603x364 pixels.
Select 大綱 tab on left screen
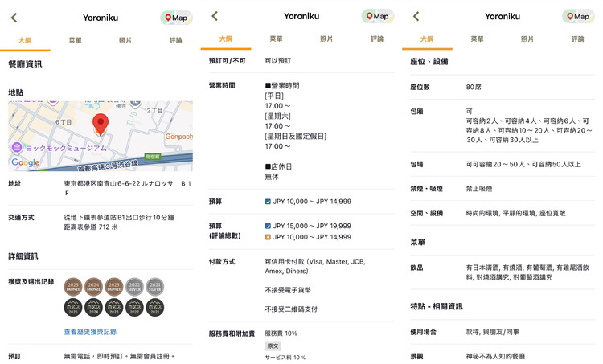coord(25,40)
